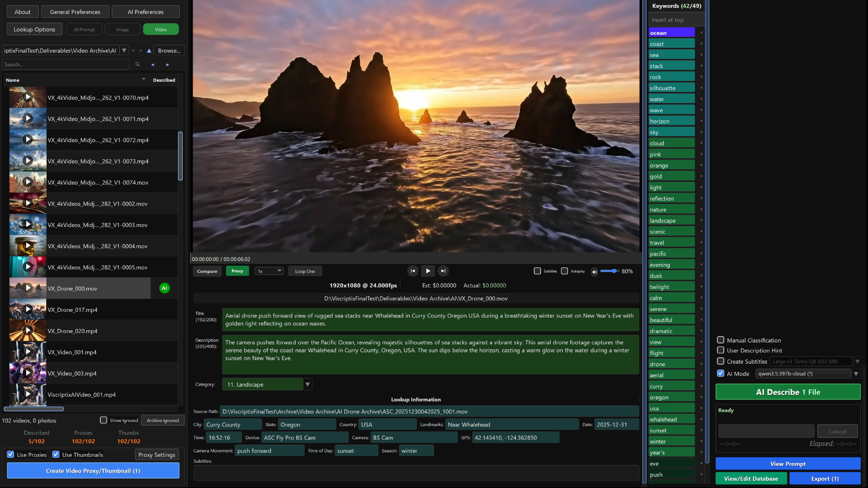Enable the Subtitles checkbox
This screenshot has height=488, width=868.
coord(538,271)
